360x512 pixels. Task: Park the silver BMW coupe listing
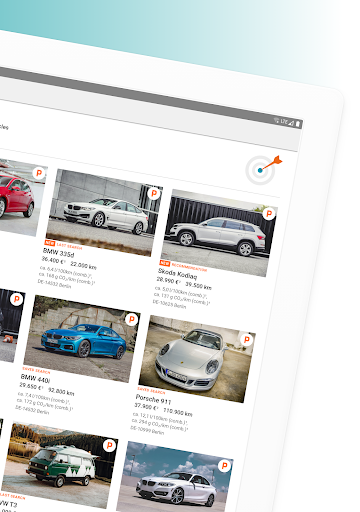coord(224,465)
